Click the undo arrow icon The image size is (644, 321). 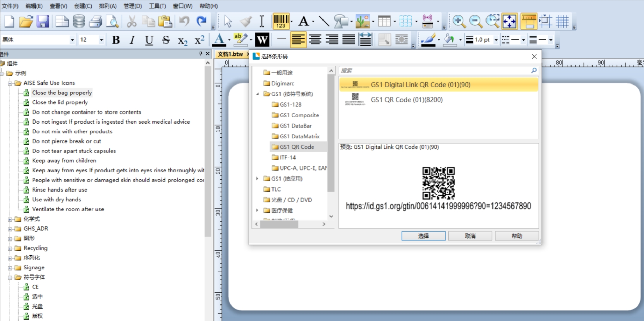click(x=184, y=22)
